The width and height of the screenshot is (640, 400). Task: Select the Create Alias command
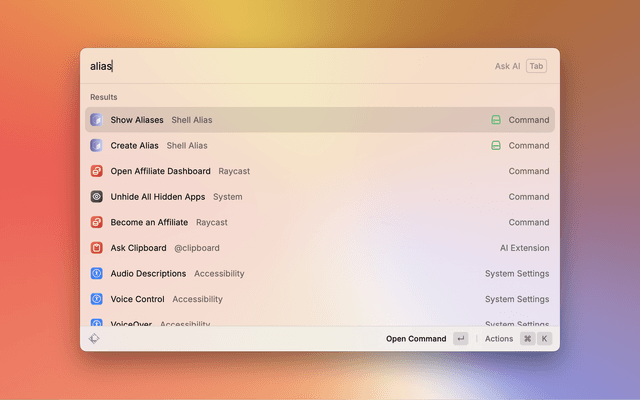[134, 146]
